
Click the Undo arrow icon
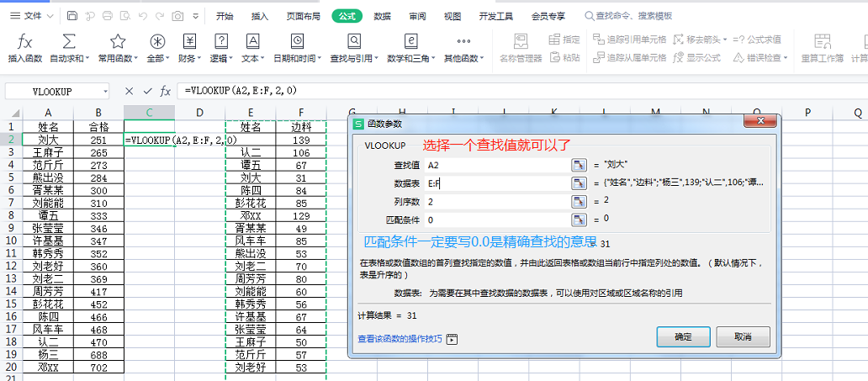(x=143, y=16)
